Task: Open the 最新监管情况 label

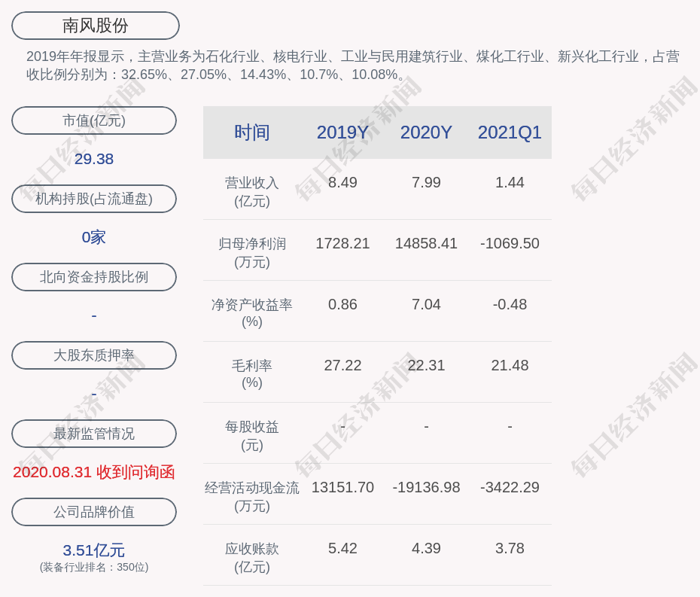Action: point(94,434)
